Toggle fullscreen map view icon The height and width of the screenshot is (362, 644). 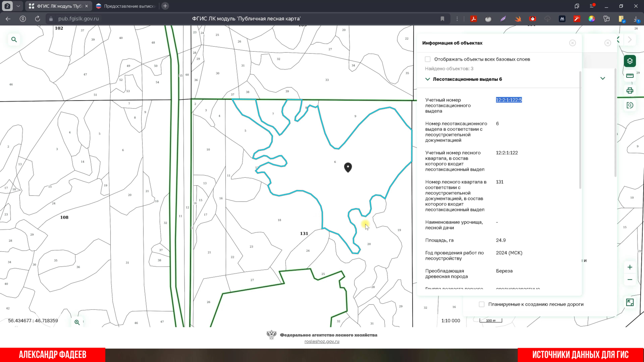[630, 302]
